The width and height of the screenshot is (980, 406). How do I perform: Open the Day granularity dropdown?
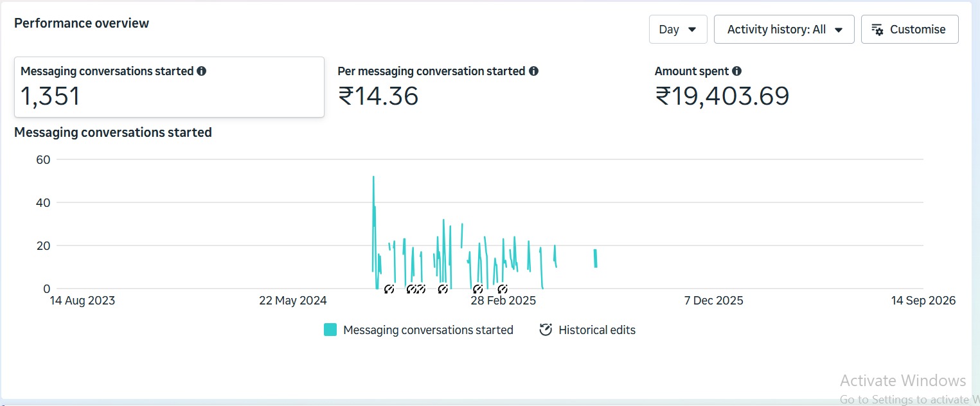pyautogui.click(x=678, y=30)
